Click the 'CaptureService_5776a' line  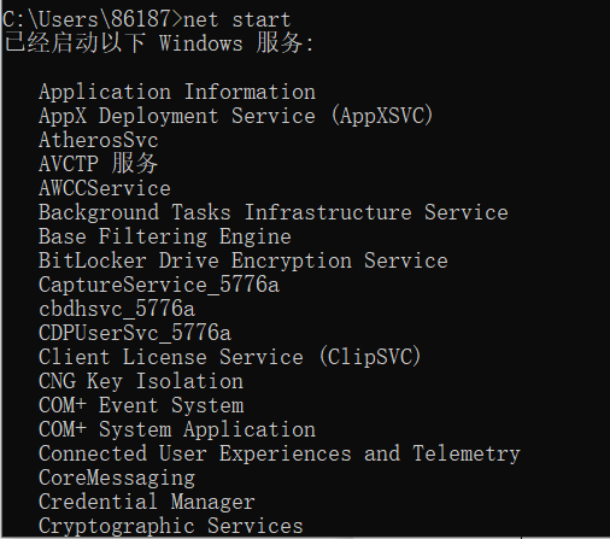tap(159, 285)
